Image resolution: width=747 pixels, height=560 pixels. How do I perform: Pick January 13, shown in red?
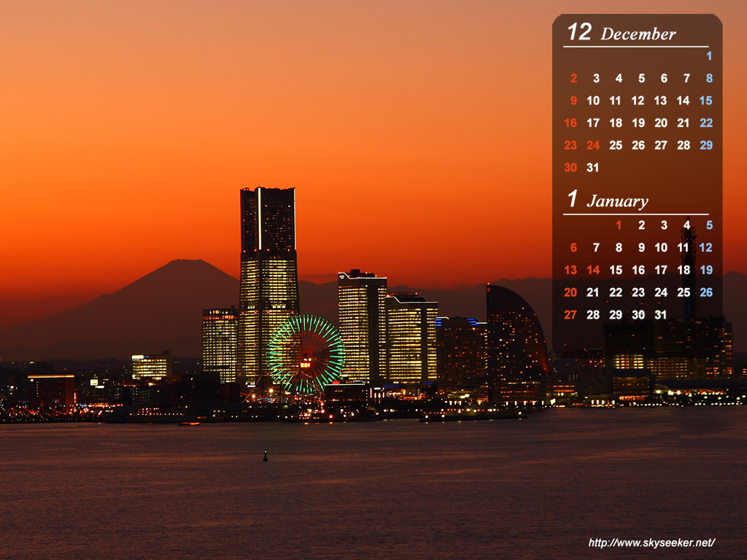[x=570, y=270]
